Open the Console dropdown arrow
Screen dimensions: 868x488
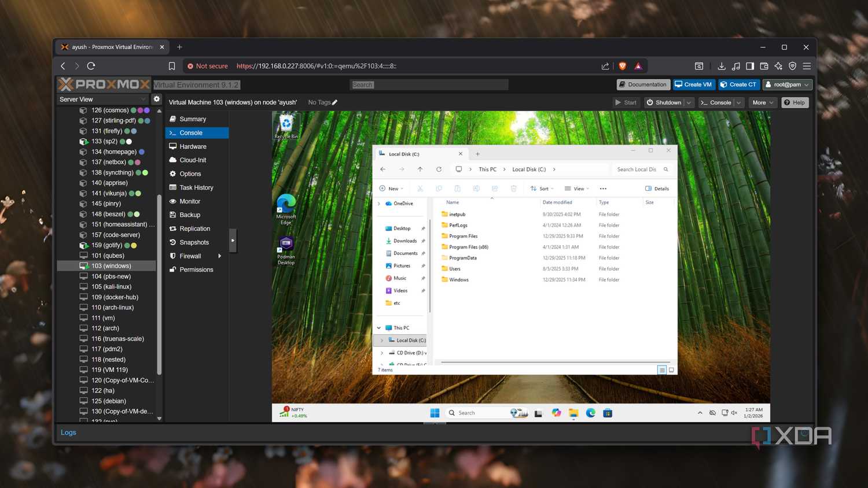[739, 102]
